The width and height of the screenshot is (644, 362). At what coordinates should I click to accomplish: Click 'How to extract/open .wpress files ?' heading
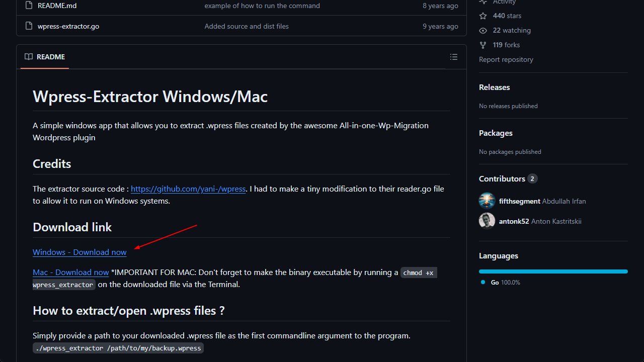(x=128, y=310)
